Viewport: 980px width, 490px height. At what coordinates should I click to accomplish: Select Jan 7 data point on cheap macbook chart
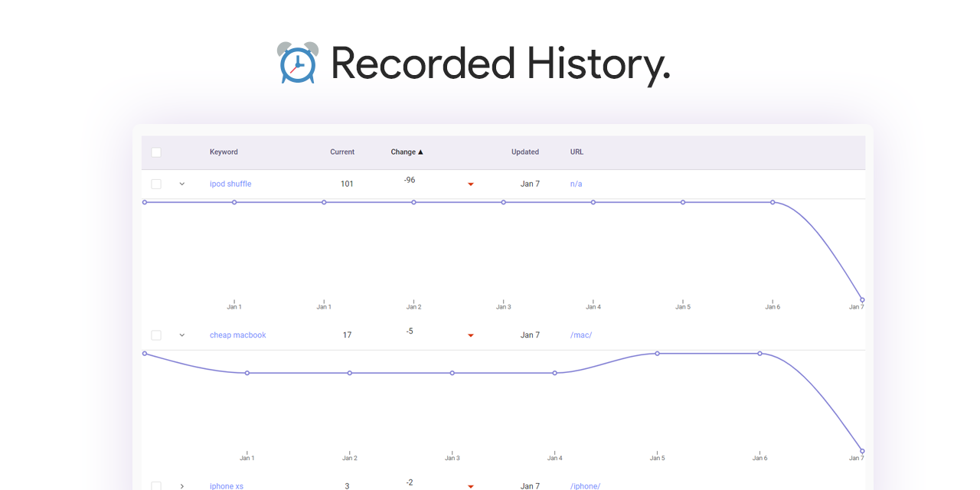[862, 451]
